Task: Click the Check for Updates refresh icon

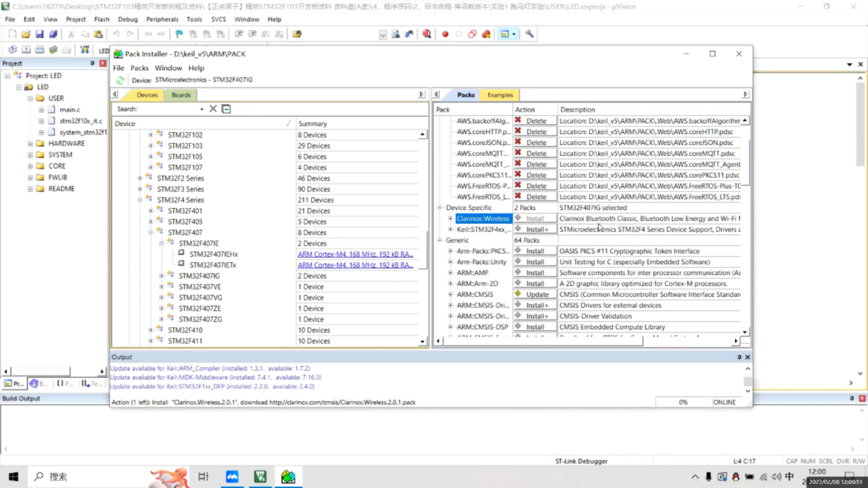Action: pos(120,80)
